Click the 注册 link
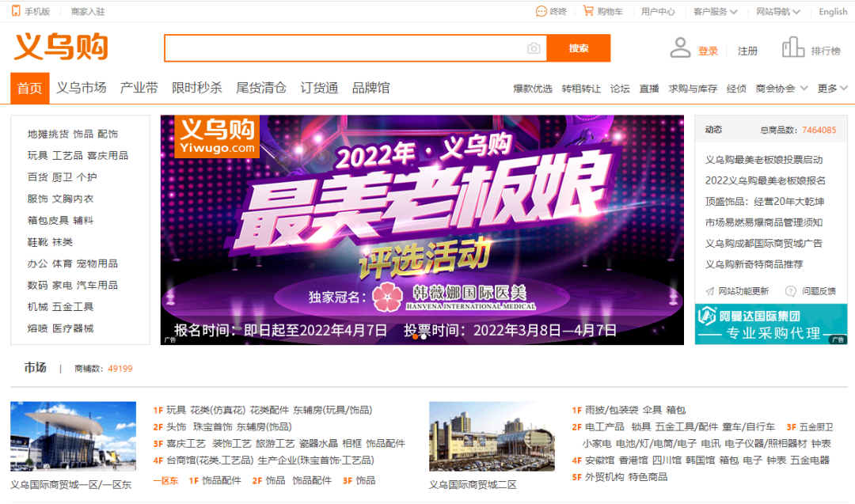 pyautogui.click(x=747, y=51)
